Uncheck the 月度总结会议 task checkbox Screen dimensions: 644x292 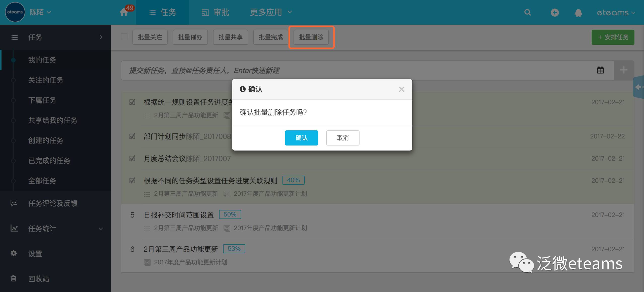coord(132,159)
